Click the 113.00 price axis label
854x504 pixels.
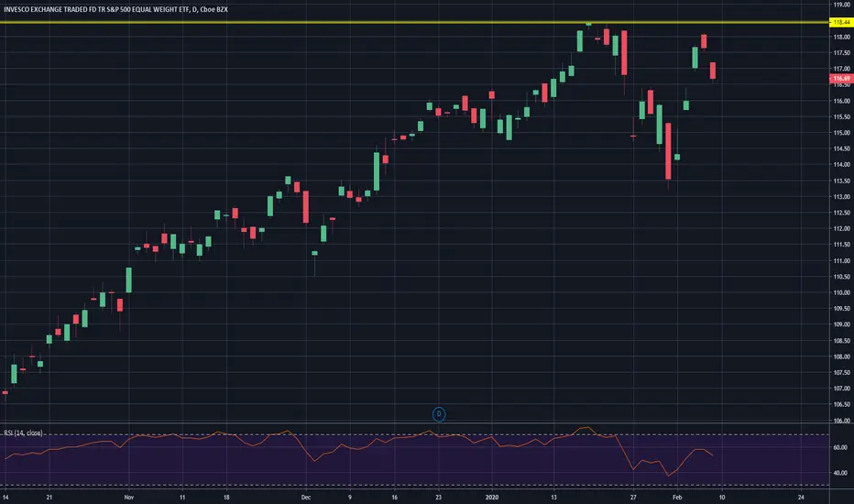coord(841,197)
